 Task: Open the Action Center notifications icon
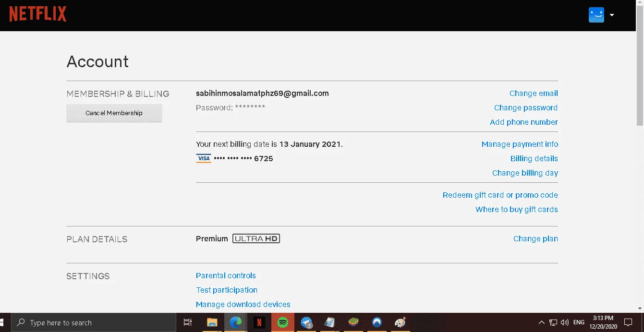tap(628, 322)
